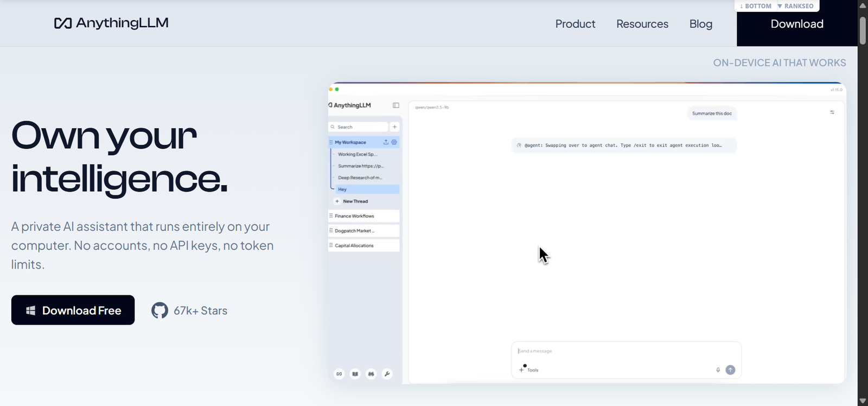This screenshot has height=406, width=868.
Task: Click the scrollbar up arrow
Action: click(863, 5)
